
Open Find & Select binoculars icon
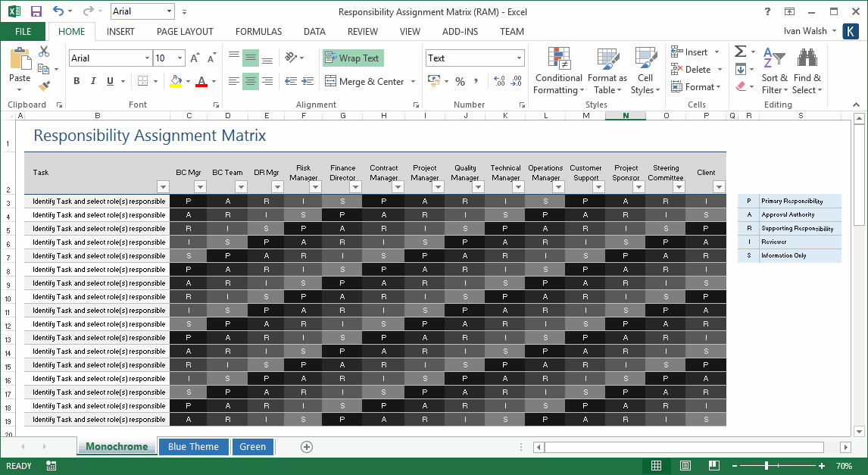click(807, 58)
